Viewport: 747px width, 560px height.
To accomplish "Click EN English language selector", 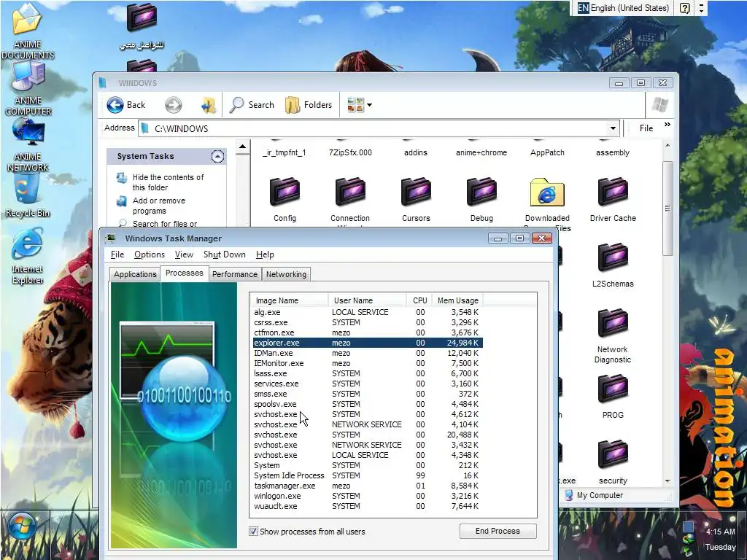I will click(x=623, y=8).
